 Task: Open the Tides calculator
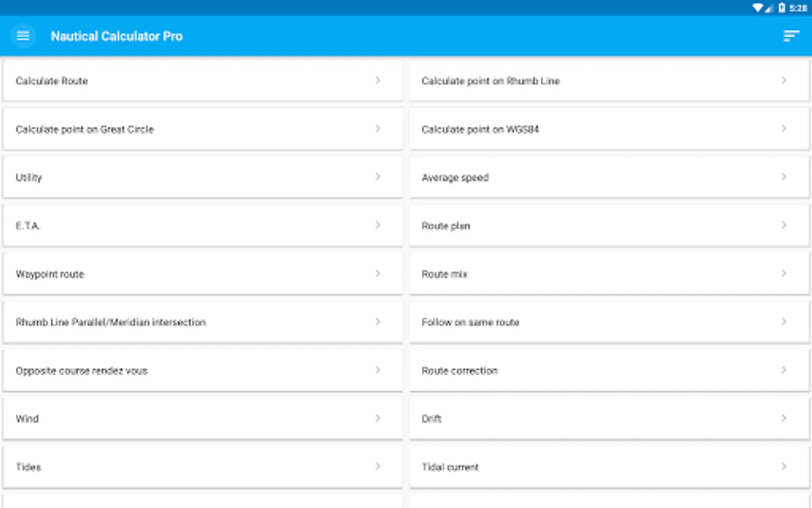tap(28, 467)
